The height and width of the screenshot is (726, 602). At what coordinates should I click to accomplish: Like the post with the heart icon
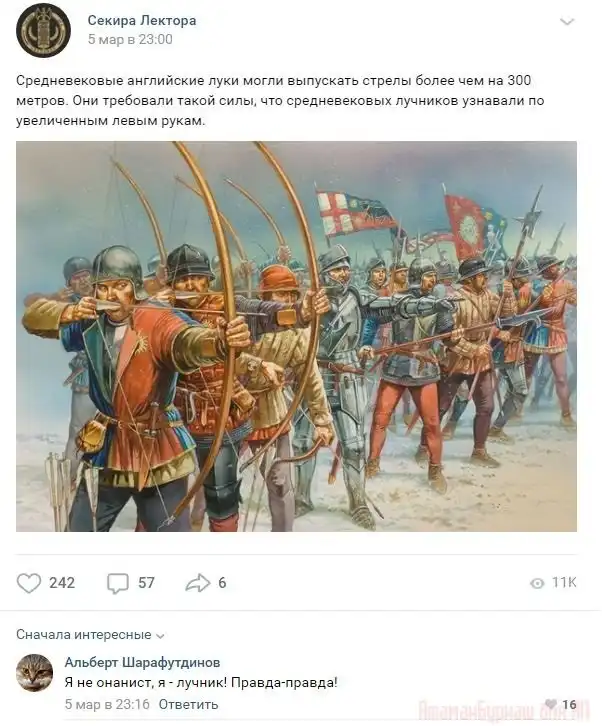pyautogui.click(x=29, y=583)
